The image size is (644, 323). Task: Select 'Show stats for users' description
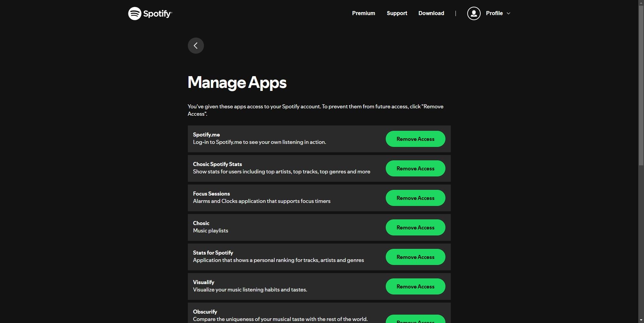[281, 171]
